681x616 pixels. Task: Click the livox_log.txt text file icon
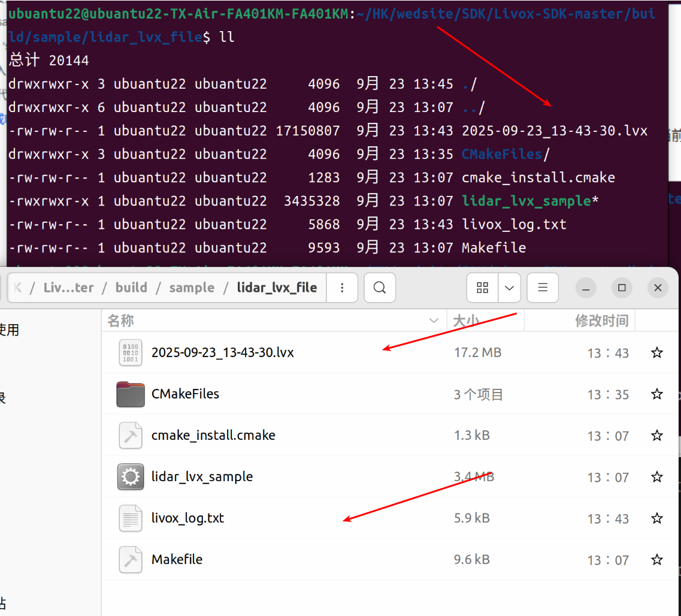(131, 518)
